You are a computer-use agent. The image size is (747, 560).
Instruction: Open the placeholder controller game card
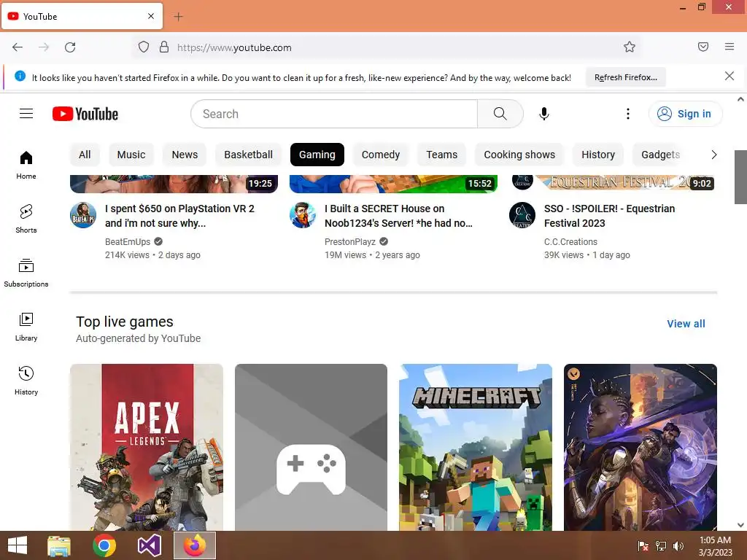coord(311,447)
